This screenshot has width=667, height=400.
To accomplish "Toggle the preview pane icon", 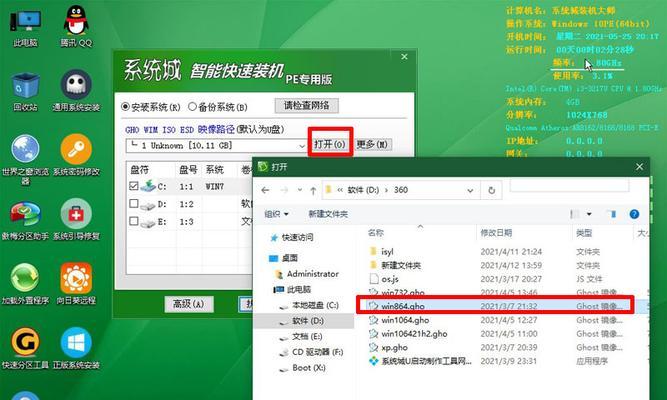I will (613, 214).
